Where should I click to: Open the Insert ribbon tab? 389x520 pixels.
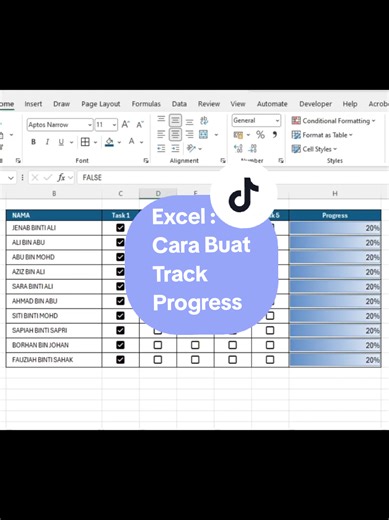point(33,104)
